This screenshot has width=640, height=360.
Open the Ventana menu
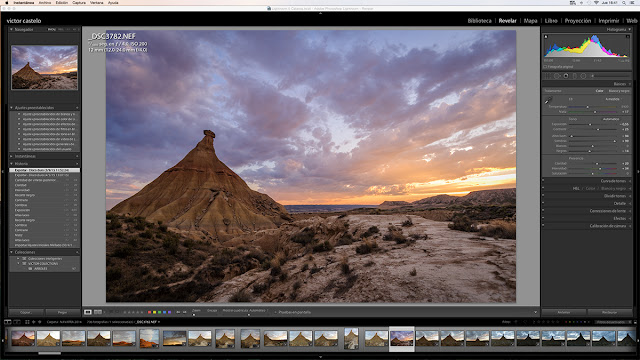pyautogui.click(x=97, y=3)
